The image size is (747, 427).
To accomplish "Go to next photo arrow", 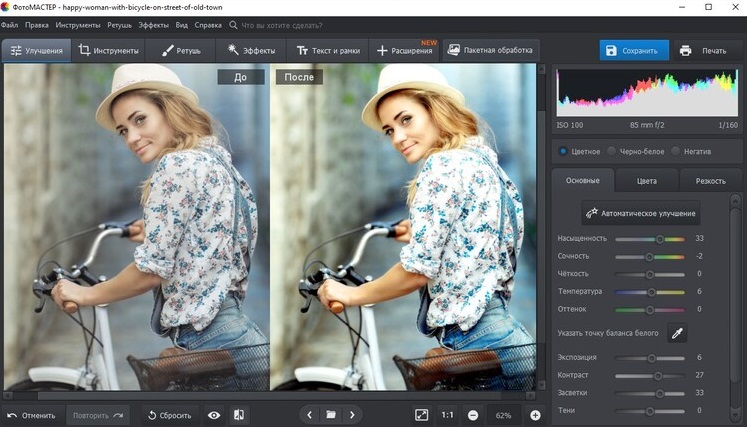I will click(352, 415).
